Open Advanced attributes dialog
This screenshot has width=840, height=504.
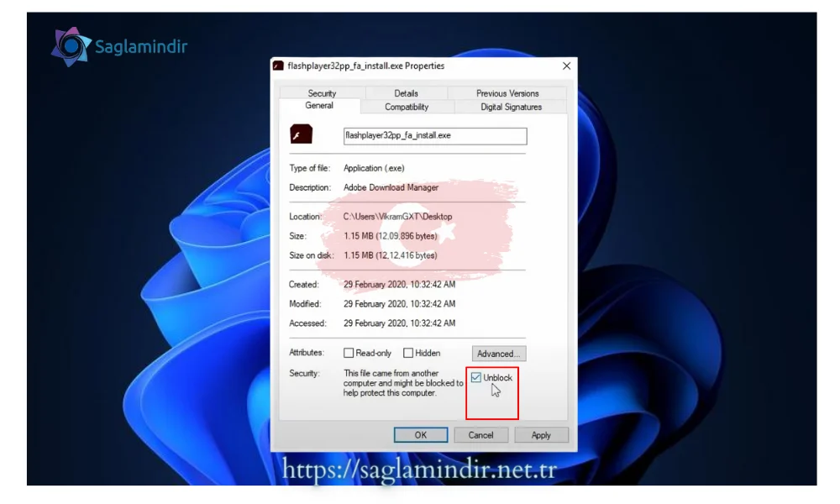[499, 354]
